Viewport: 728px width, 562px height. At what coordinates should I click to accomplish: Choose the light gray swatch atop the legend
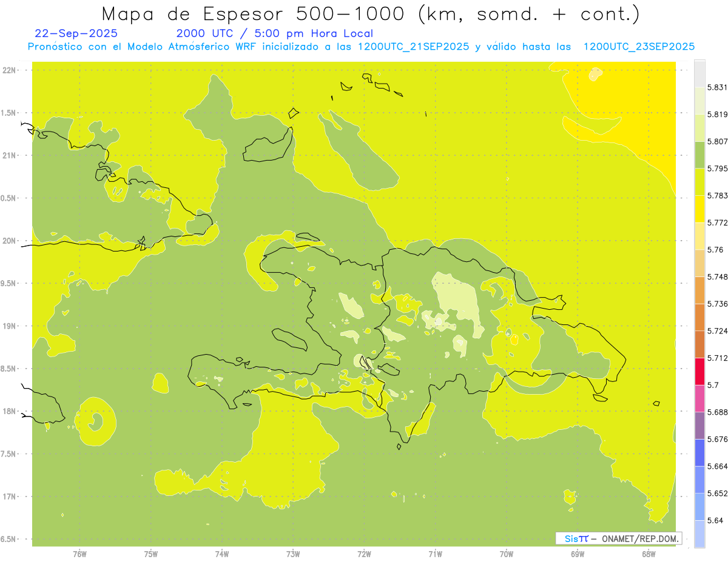(x=699, y=73)
